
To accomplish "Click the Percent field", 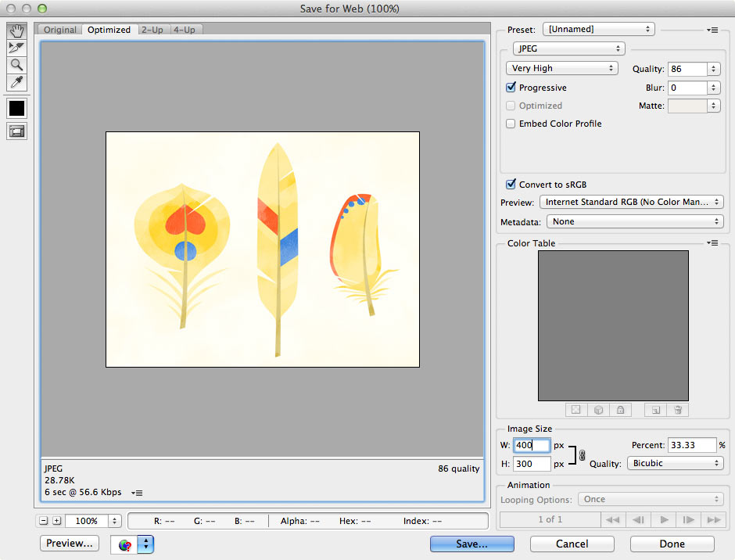I will point(692,445).
